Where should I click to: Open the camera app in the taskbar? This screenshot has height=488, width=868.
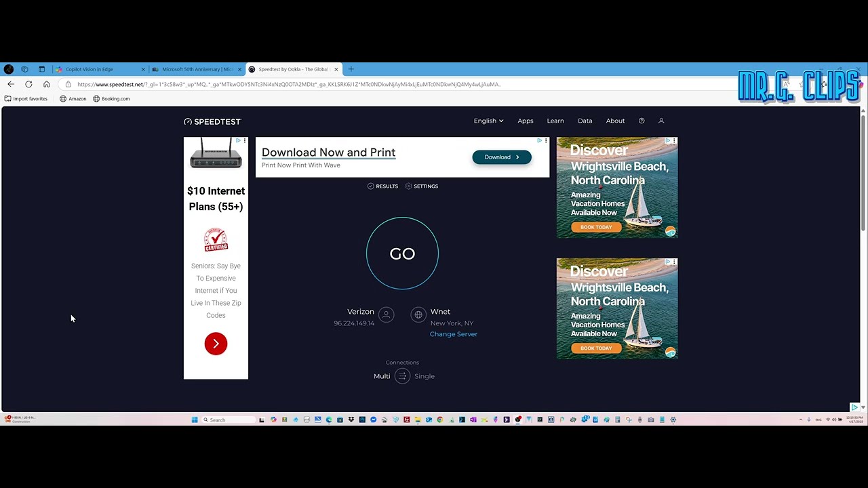coord(651,420)
